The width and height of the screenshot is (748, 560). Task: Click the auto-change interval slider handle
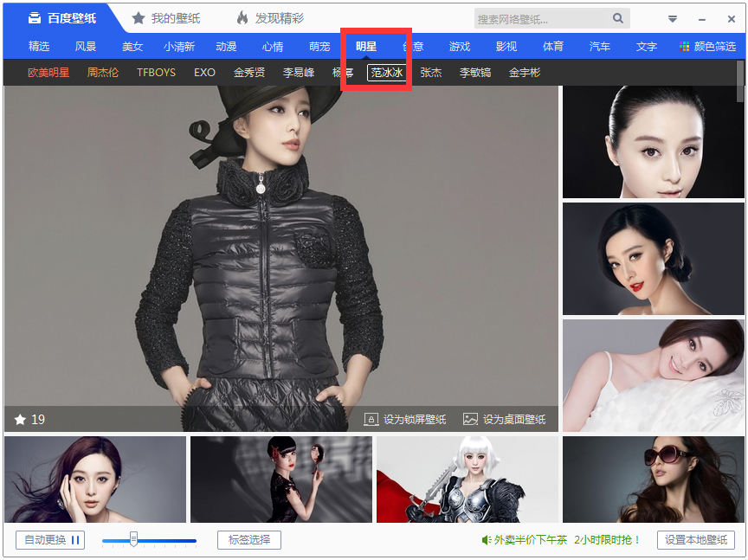pyautogui.click(x=133, y=540)
